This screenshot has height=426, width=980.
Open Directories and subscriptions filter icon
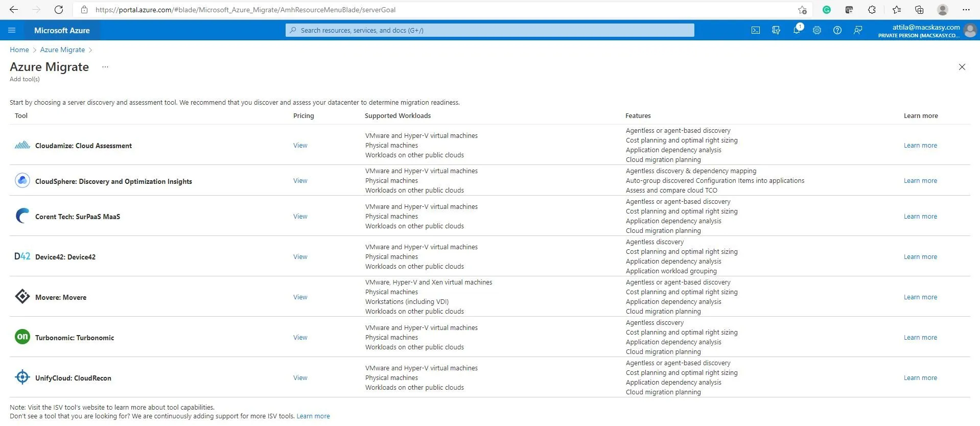(776, 30)
